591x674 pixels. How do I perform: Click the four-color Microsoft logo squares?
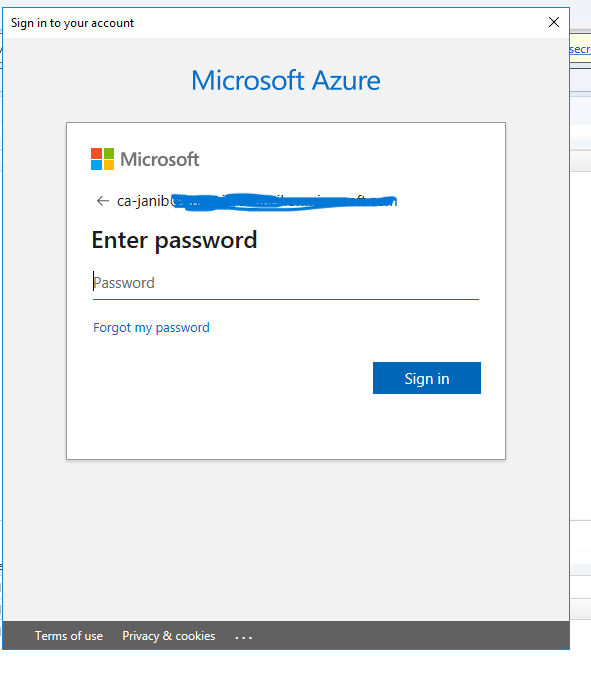coord(102,159)
